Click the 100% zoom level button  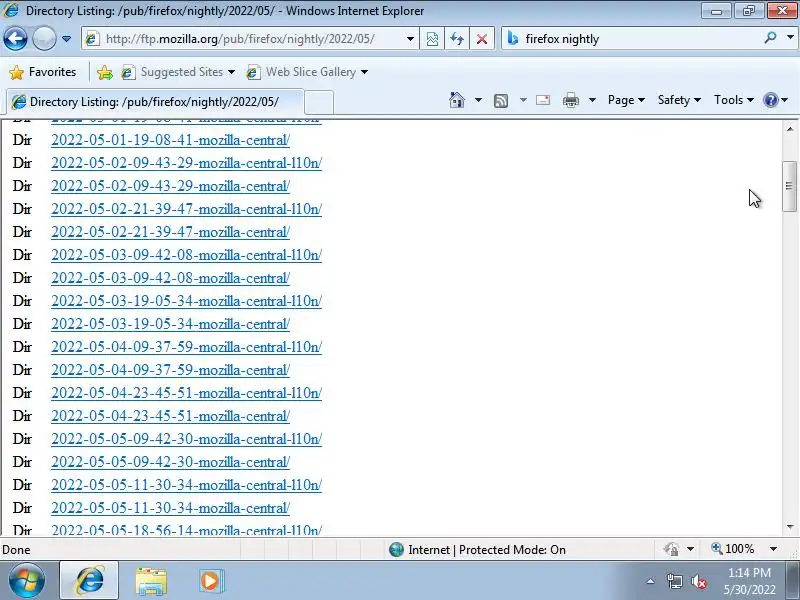point(733,549)
